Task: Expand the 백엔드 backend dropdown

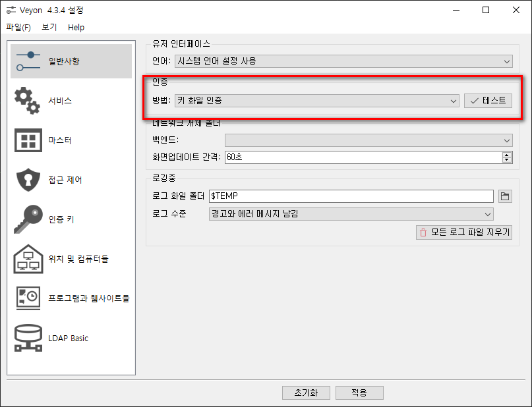Action: click(x=369, y=140)
